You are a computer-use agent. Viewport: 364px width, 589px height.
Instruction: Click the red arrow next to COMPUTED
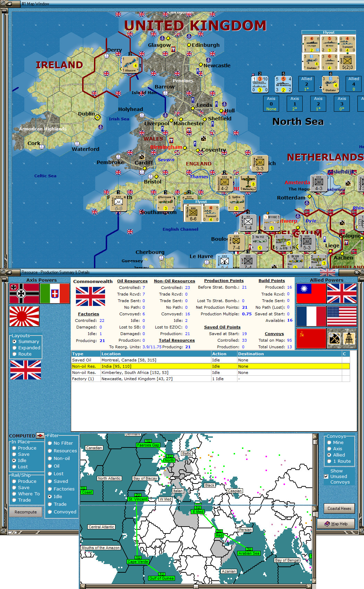tap(40, 436)
